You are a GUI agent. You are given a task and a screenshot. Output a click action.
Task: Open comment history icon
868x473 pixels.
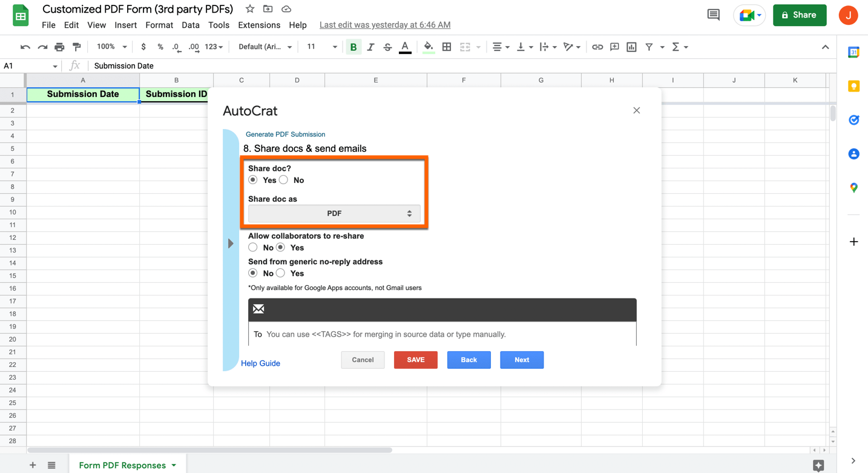click(714, 15)
